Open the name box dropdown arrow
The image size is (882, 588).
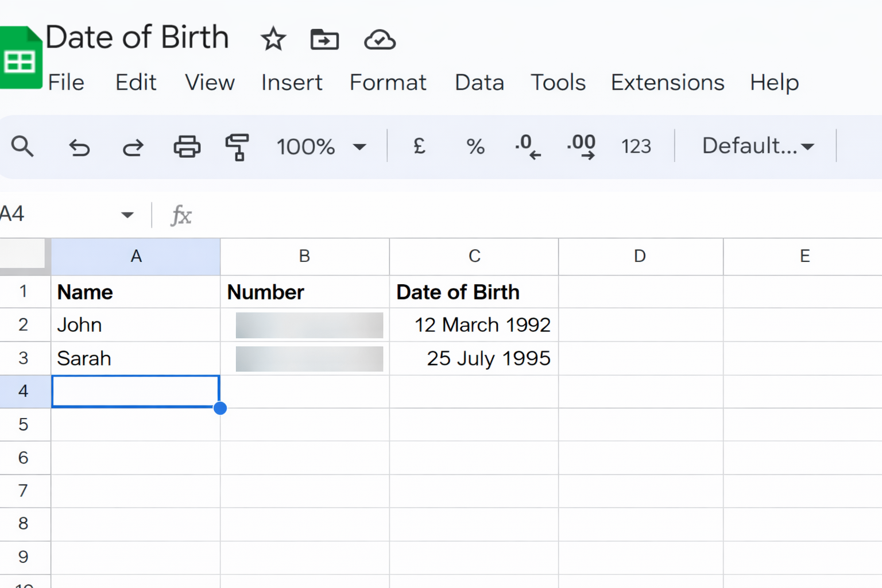(x=127, y=215)
